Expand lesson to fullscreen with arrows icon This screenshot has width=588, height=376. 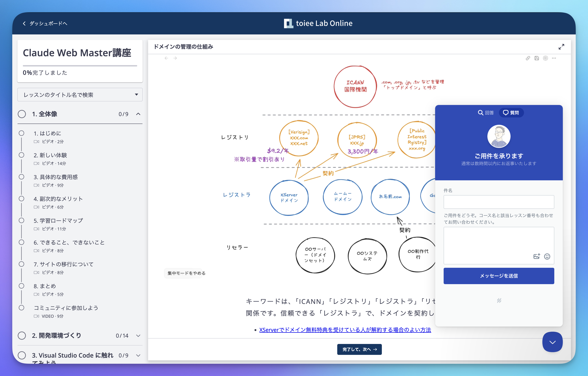coord(561,47)
